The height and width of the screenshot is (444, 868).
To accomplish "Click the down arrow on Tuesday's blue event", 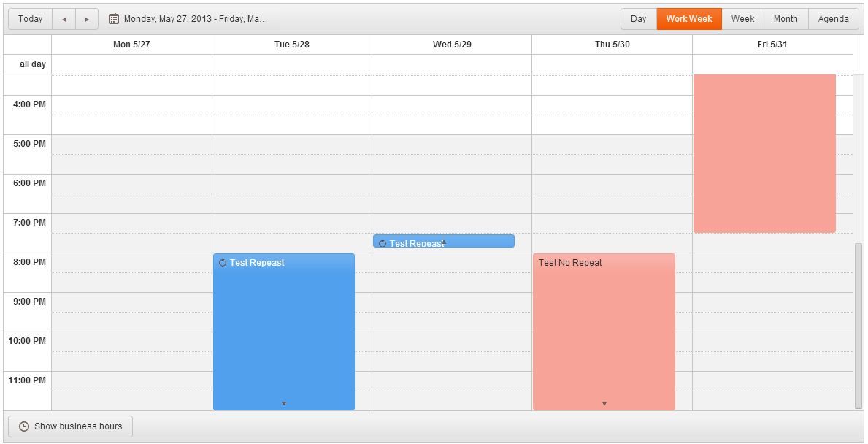I will coord(284,403).
